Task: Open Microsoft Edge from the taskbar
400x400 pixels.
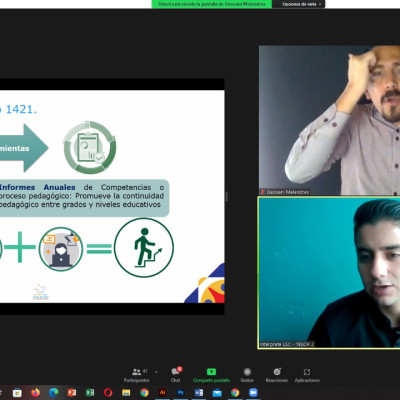Action: coord(53,393)
